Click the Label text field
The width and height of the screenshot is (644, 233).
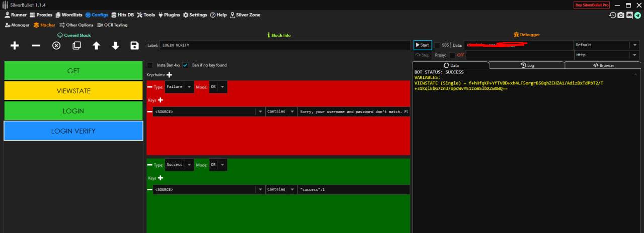285,45
